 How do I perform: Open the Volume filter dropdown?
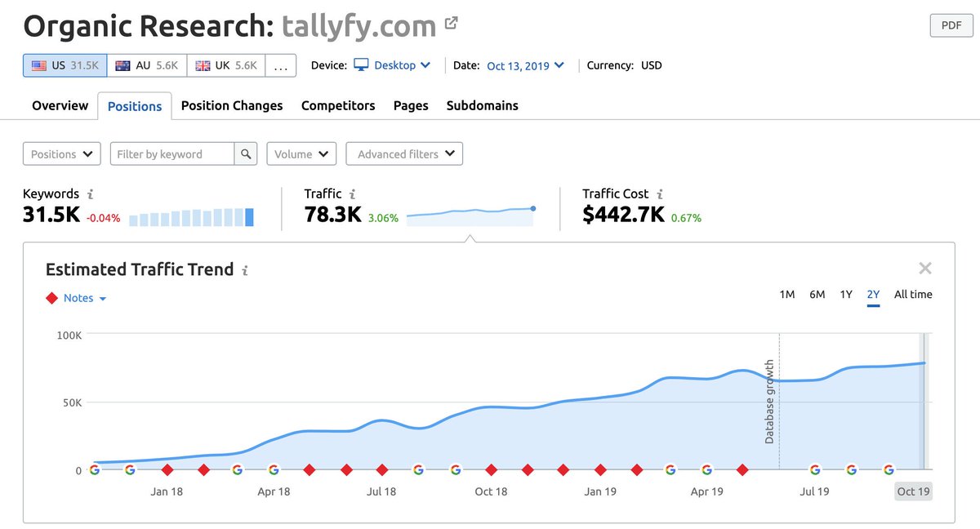coord(301,153)
